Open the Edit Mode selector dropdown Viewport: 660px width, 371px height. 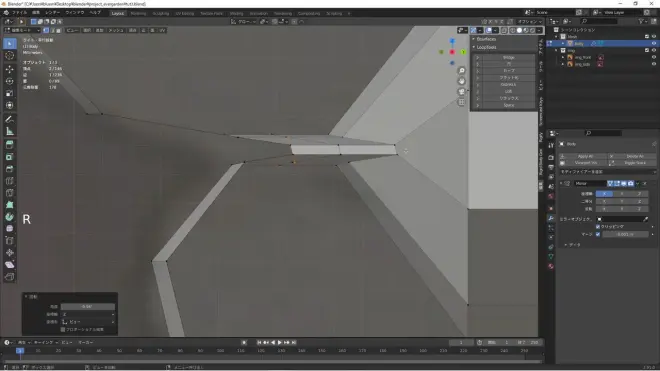22,30
